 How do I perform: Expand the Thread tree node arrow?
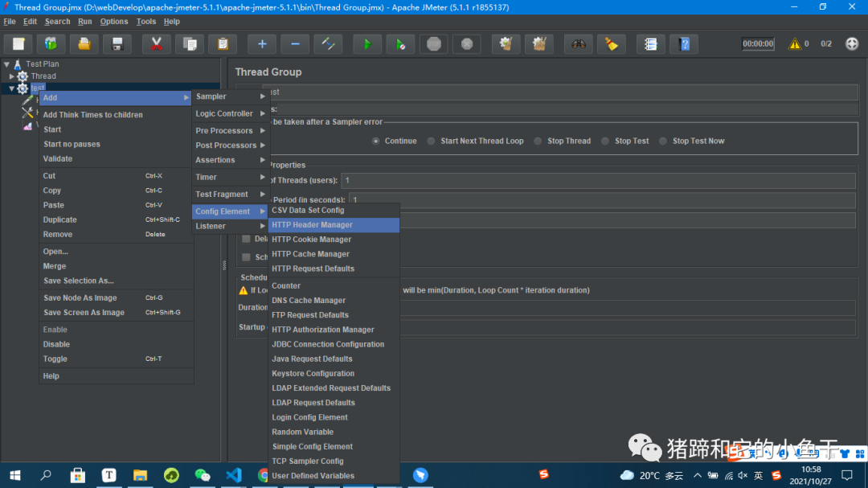coord(11,76)
